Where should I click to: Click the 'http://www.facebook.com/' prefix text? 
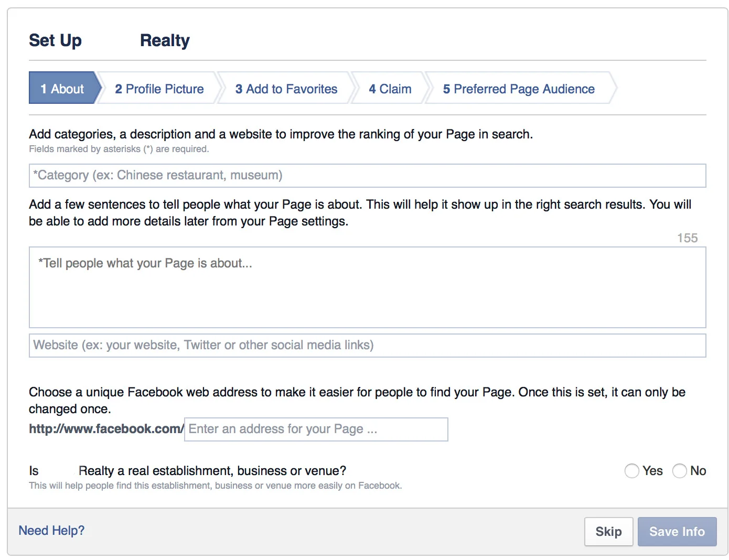(106, 429)
